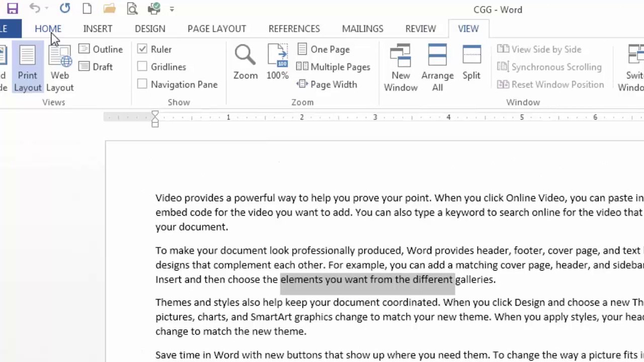This screenshot has width=644, height=362.
Task: Open the REVIEW tab
Action: coord(421,29)
